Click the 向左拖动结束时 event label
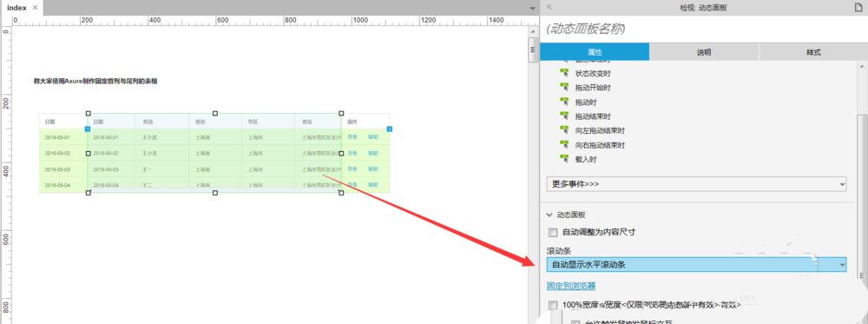The width and height of the screenshot is (868, 324). click(x=600, y=130)
